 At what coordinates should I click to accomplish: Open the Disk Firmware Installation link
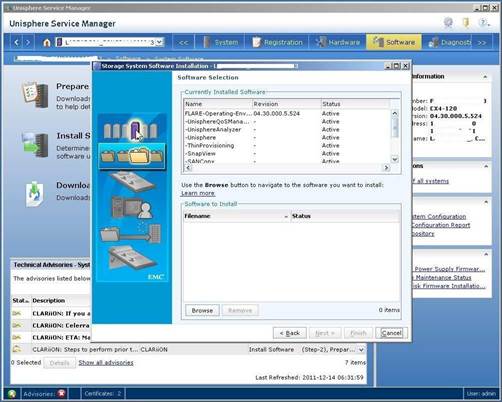coord(449,286)
